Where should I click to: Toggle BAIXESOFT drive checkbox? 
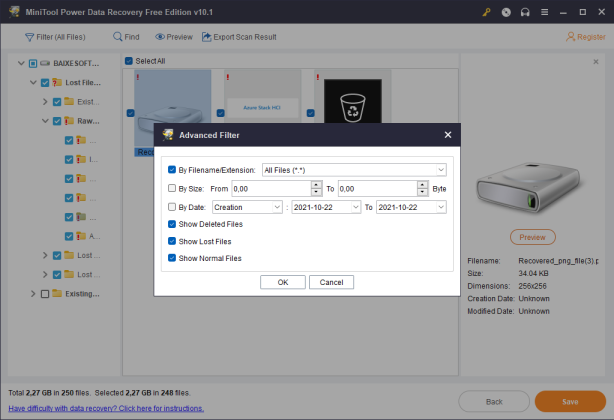[33, 63]
